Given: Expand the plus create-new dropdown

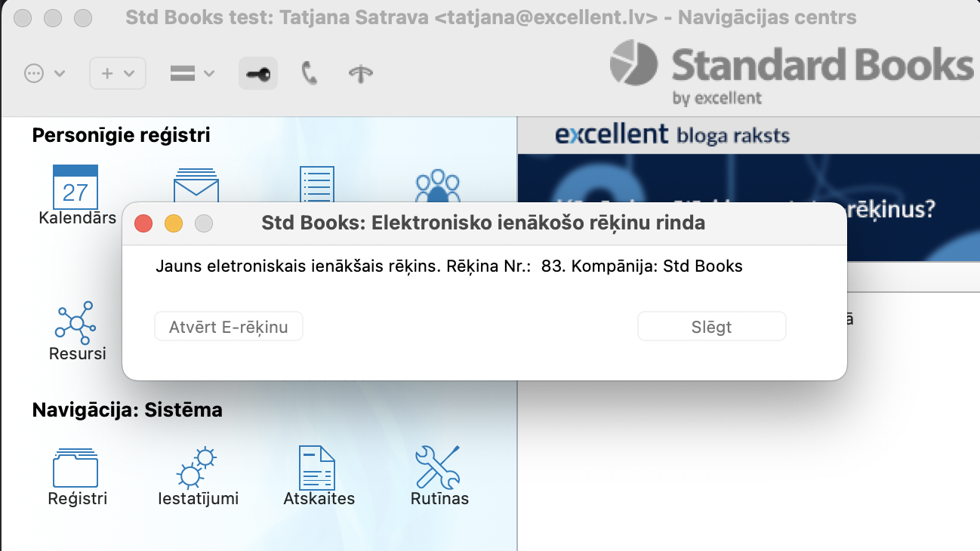Looking at the screenshot, I should pyautogui.click(x=118, y=73).
